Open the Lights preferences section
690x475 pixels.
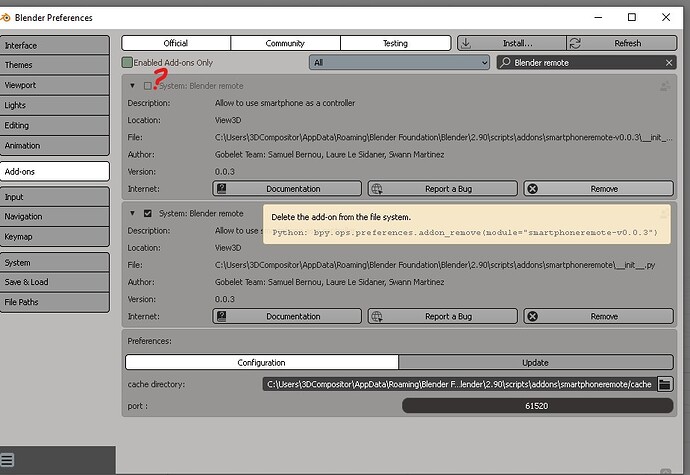tap(55, 105)
